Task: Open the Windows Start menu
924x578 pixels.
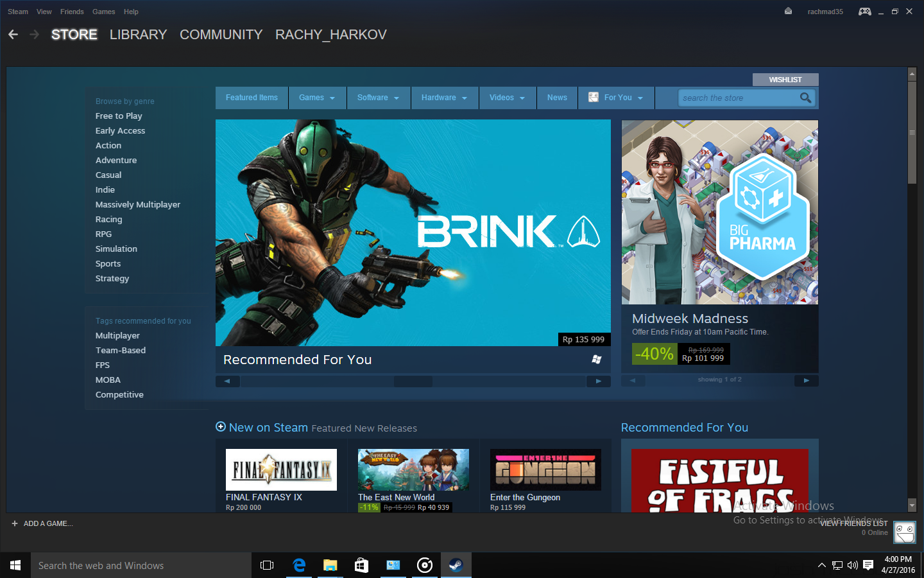Action: coord(15,565)
